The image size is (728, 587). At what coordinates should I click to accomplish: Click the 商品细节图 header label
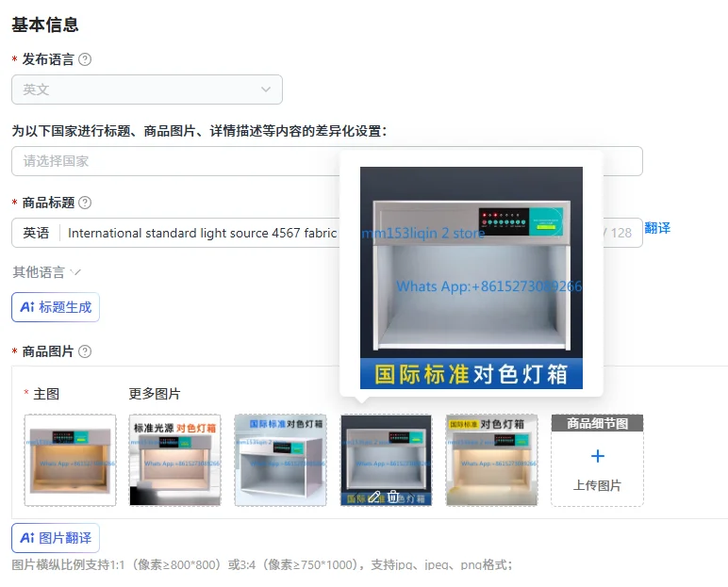(597, 423)
